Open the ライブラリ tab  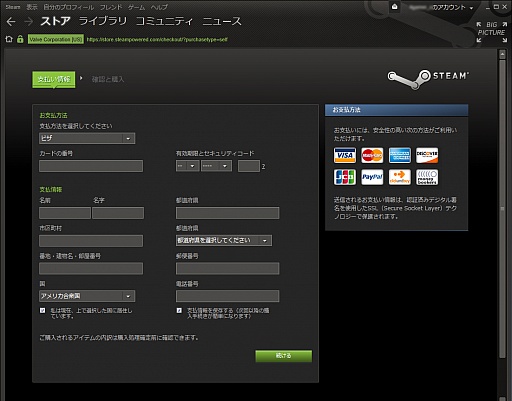click(103, 21)
